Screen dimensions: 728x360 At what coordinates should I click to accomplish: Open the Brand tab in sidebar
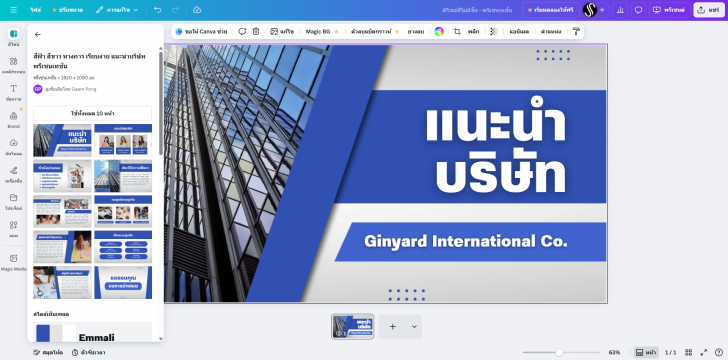point(13,120)
